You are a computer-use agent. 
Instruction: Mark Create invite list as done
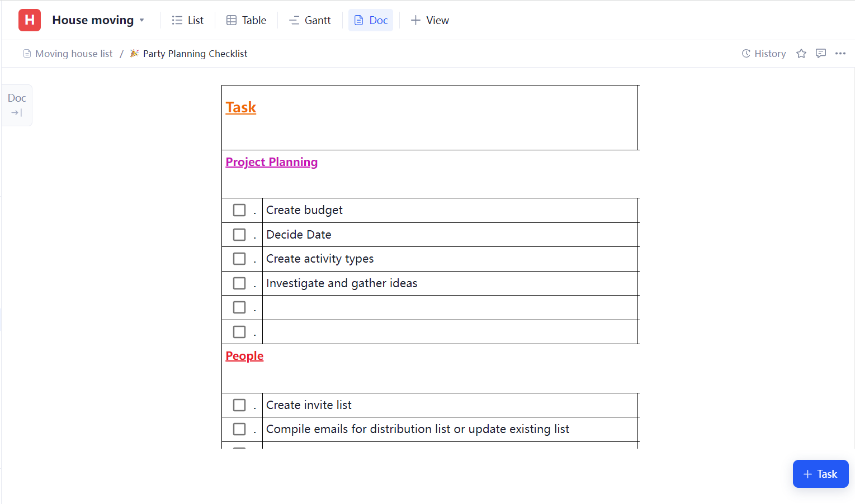pos(239,405)
